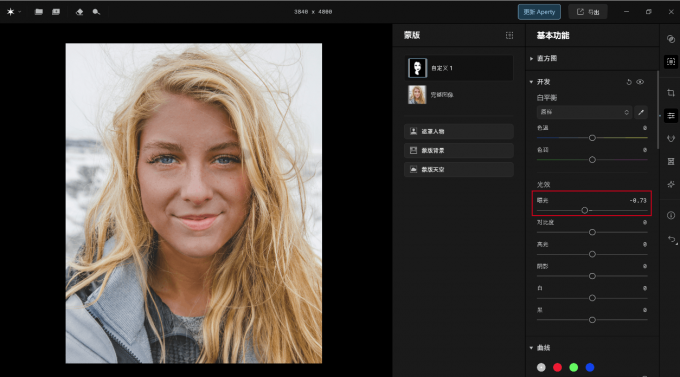The width and height of the screenshot is (680, 377).
Task: Reset the 开发 section via undo arrow
Action: (629, 82)
